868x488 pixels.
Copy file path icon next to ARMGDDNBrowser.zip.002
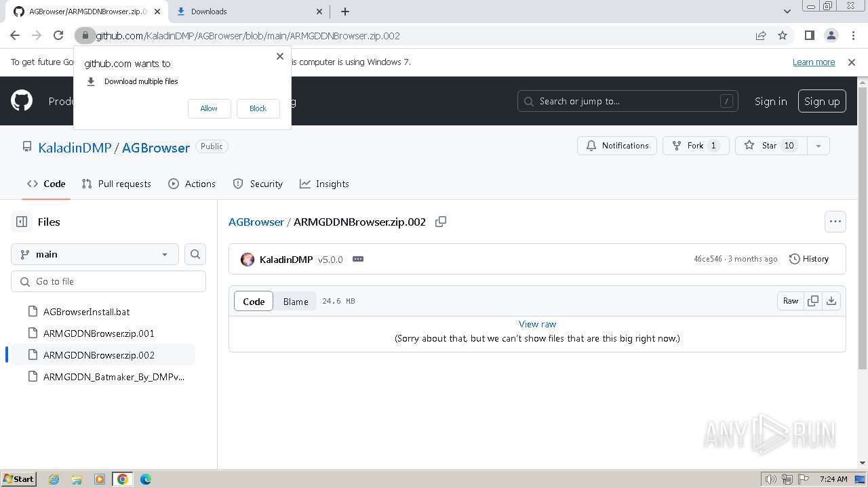(x=441, y=222)
